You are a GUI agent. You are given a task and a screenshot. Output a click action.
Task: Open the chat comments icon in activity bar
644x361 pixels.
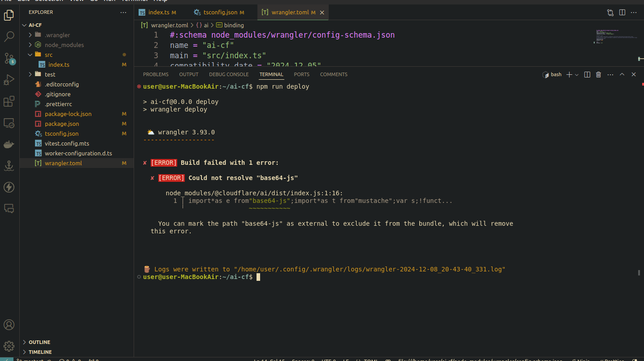pos(9,209)
